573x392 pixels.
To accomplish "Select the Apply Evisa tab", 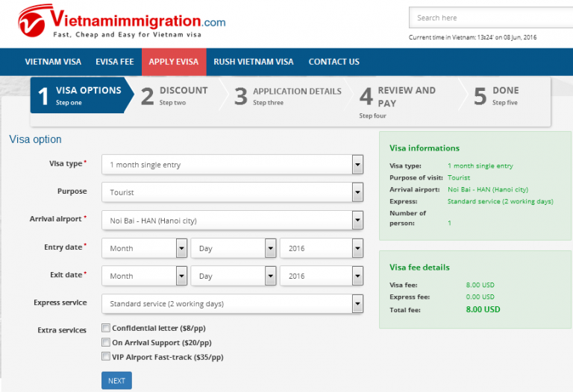I will click(173, 62).
